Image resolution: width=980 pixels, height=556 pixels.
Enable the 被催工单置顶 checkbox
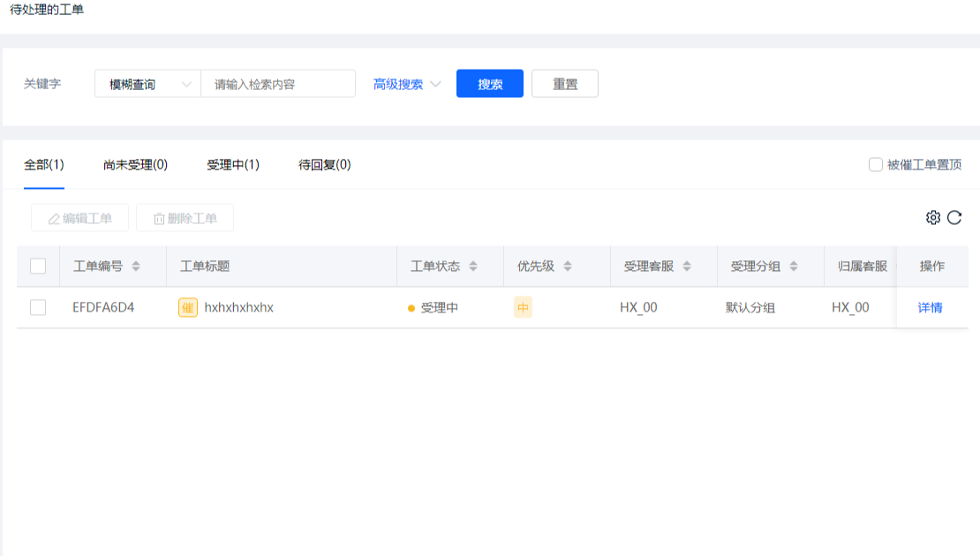876,164
